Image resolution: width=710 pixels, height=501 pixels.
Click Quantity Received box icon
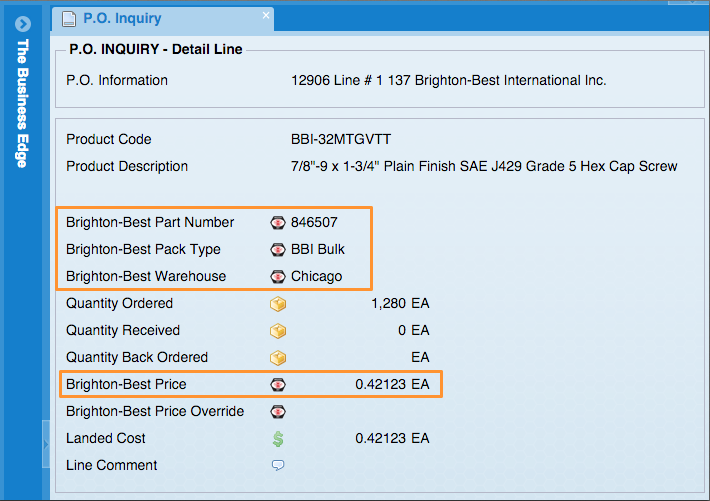278,331
